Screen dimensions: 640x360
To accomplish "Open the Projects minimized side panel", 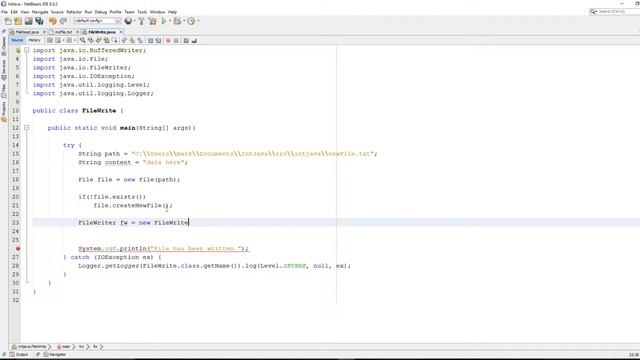I will pyautogui.click(x=4, y=111).
